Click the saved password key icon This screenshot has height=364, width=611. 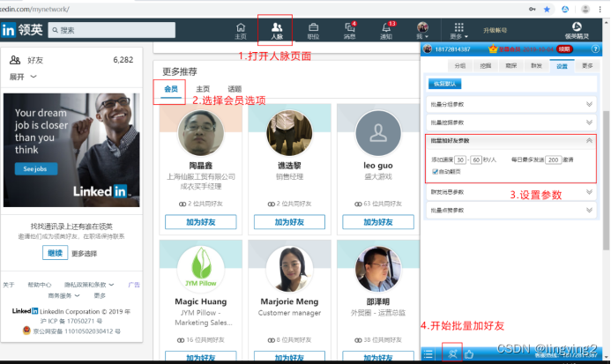pyautogui.click(x=533, y=9)
